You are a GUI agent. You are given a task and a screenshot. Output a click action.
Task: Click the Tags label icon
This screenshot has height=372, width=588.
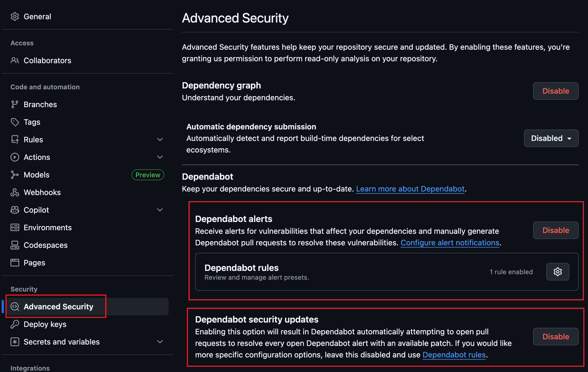15,122
